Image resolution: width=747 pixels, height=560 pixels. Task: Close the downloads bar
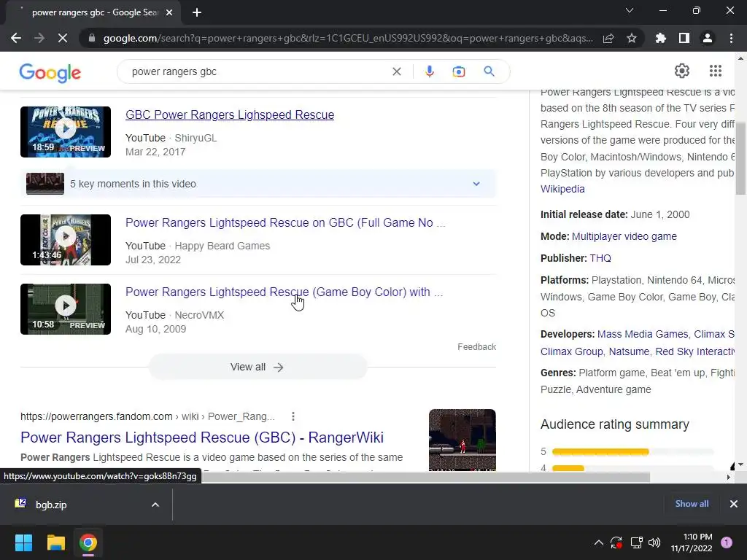(734, 504)
